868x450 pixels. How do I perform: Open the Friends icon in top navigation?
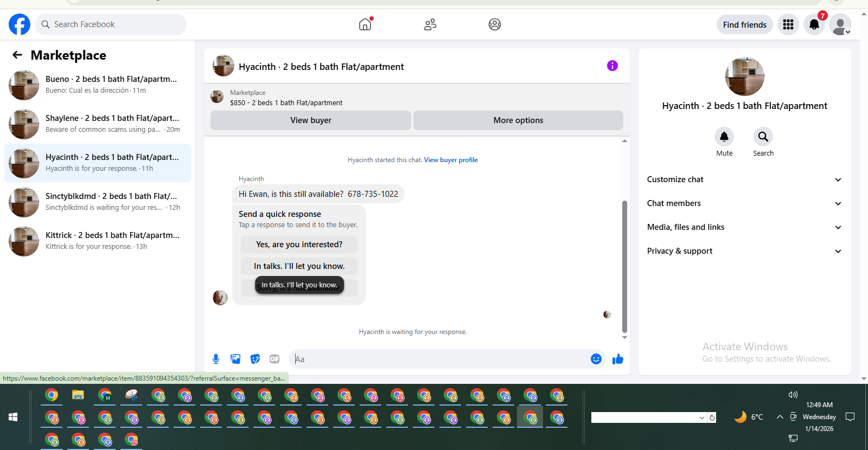pos(430,24)
